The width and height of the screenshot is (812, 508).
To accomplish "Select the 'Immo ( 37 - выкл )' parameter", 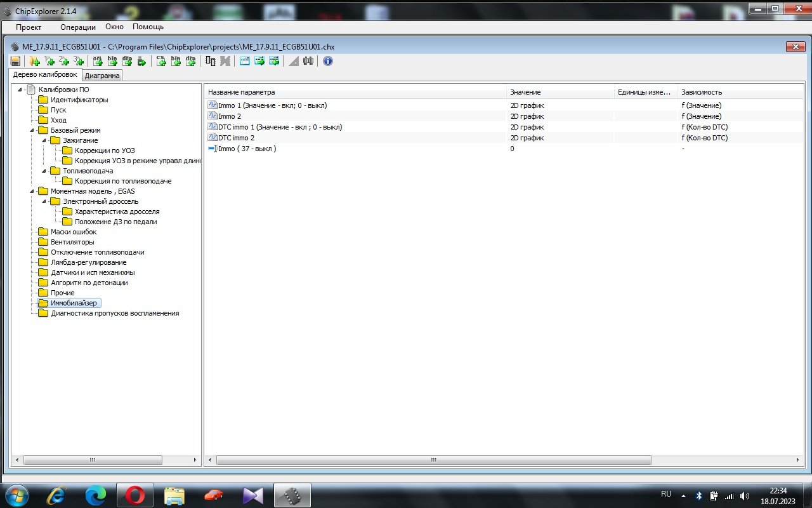I will click(247, 149).
